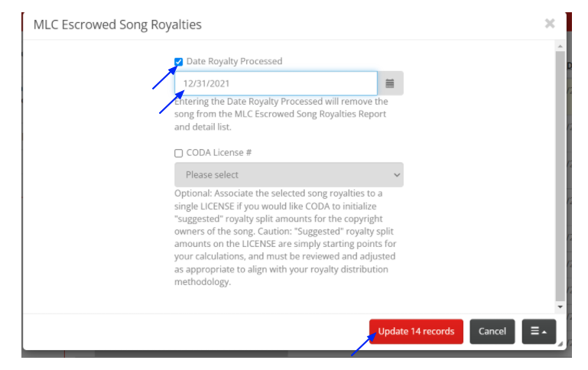Click the Optional CODA license help paragraph

point(285,237)
